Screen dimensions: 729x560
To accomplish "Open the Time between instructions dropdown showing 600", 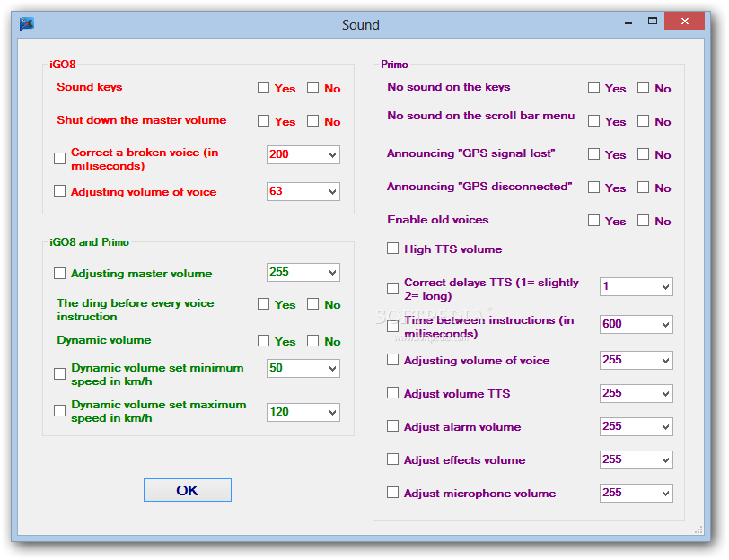I will click(x=636, y=324).
